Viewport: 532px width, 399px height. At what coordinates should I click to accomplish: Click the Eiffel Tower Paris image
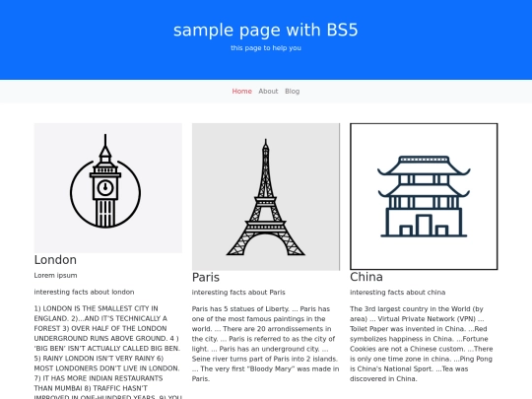coord(266,197)
